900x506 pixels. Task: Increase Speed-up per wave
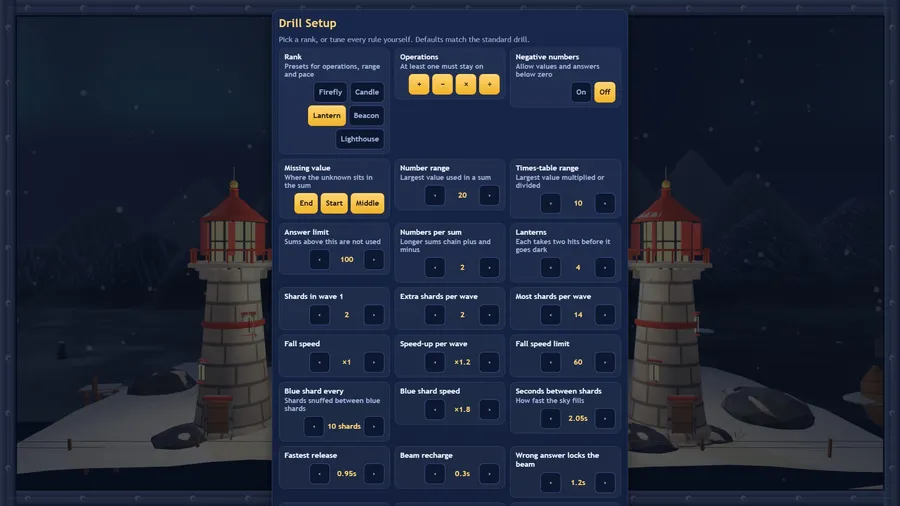click(x=489, y=362)
